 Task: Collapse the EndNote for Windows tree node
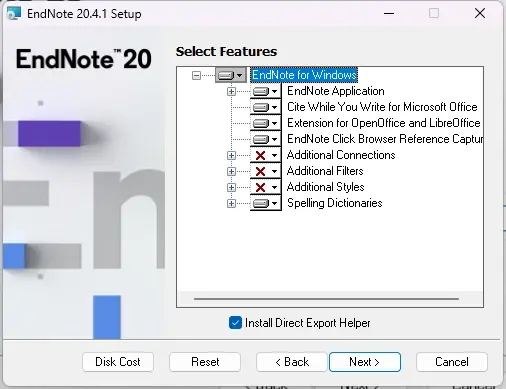tap(196, 75)
